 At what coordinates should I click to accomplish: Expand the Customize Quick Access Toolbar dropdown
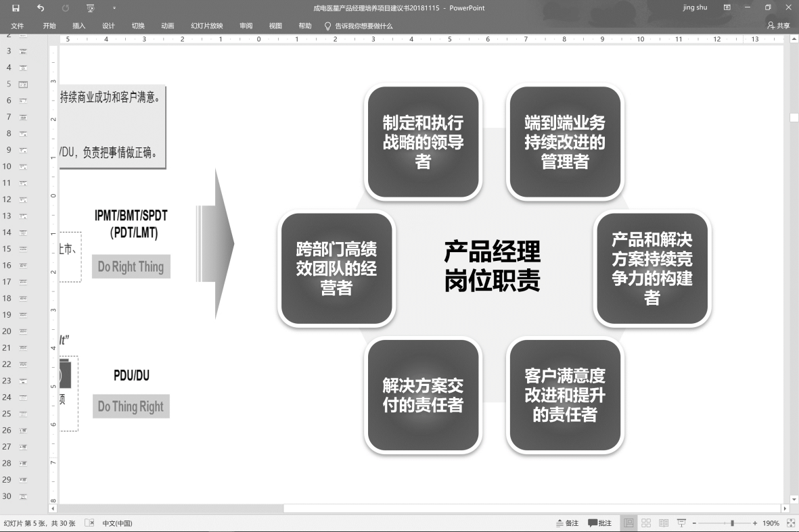coord(114,8)
